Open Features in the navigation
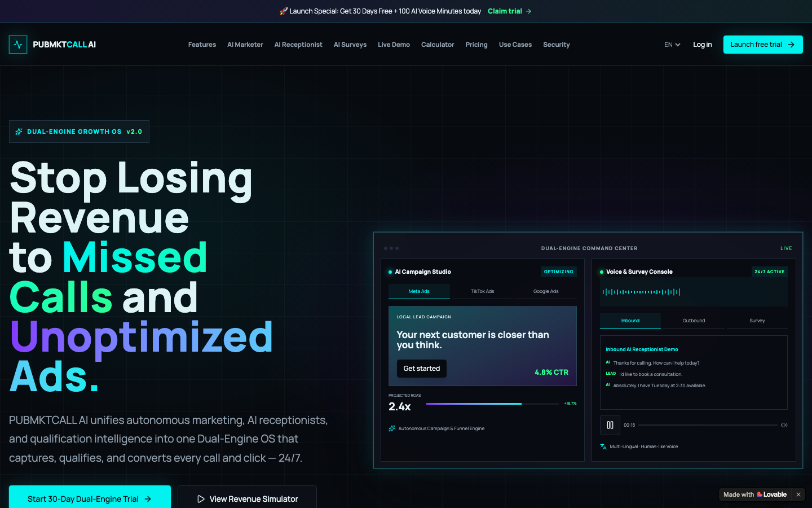 tap(202, 45)
